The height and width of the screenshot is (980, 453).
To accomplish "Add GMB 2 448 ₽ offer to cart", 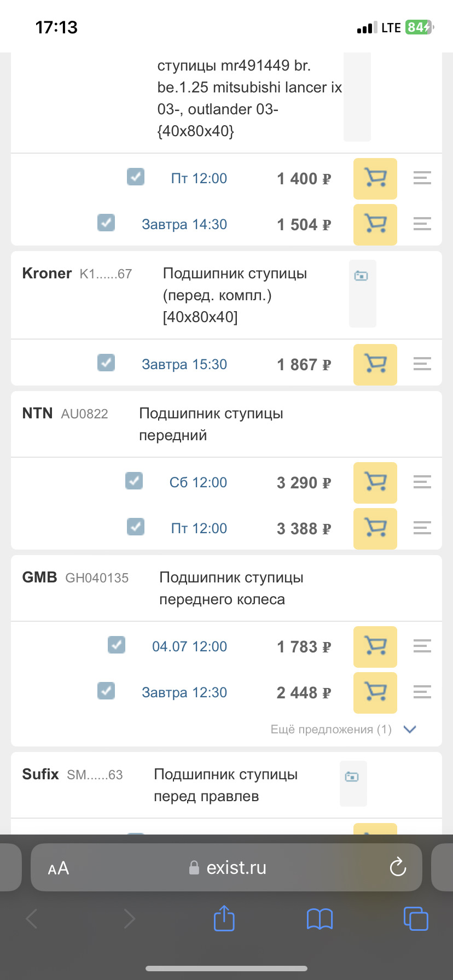I will click(375, 693).
